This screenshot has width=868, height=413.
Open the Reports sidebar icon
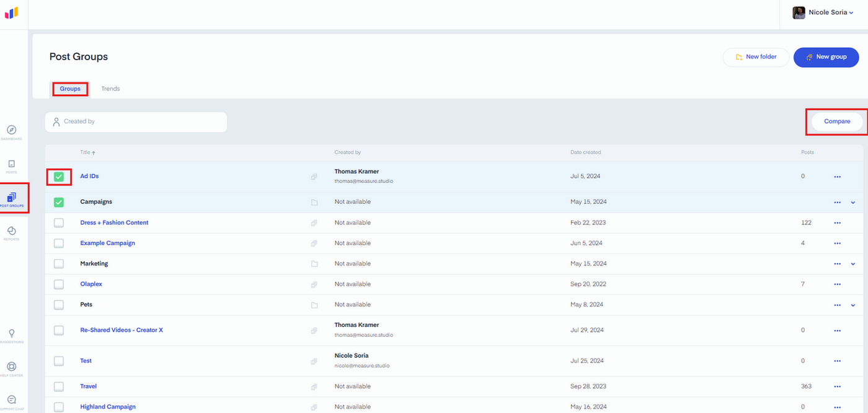pyautogui.click(x=11, y=231)
